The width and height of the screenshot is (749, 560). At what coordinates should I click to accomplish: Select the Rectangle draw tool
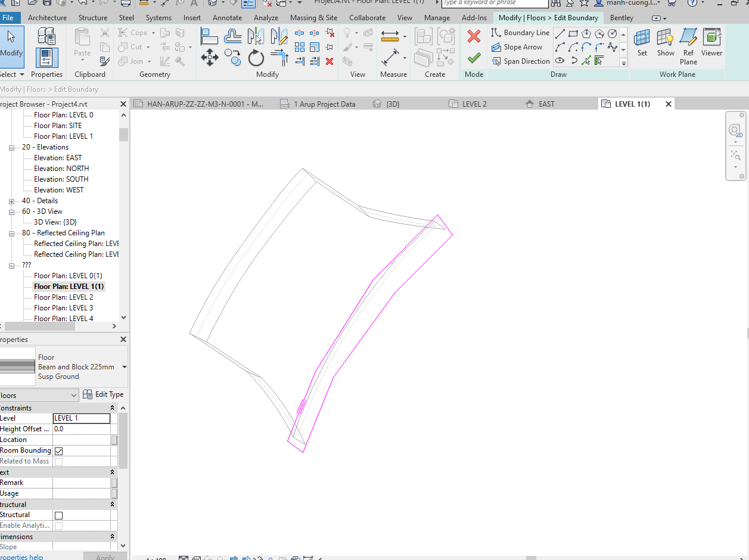tap(573, 33)
